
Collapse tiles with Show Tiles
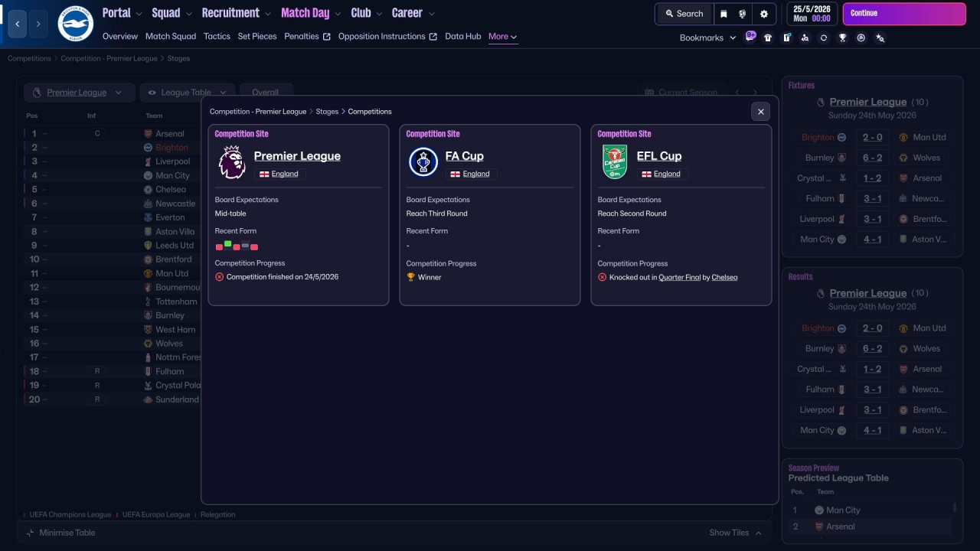(x=736, y=533)
